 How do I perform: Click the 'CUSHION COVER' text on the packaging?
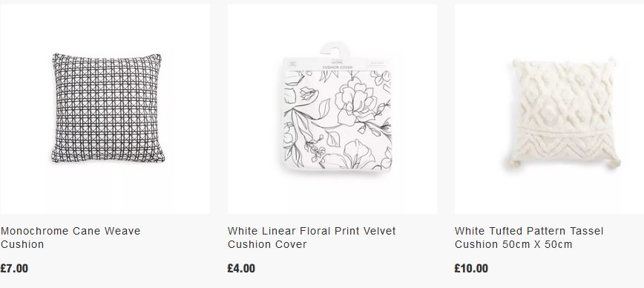(x=337, y=67)
